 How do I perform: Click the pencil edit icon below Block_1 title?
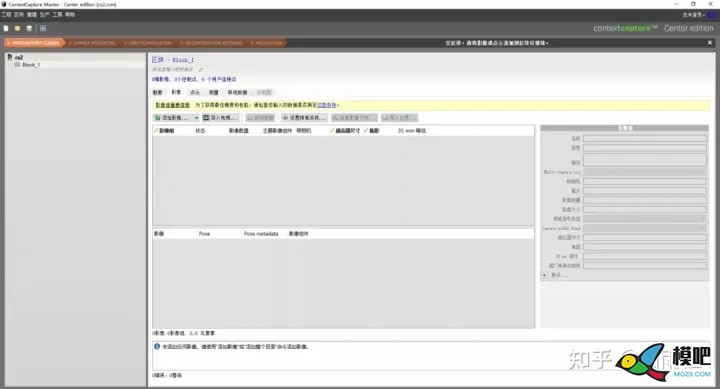pos(201,69)
